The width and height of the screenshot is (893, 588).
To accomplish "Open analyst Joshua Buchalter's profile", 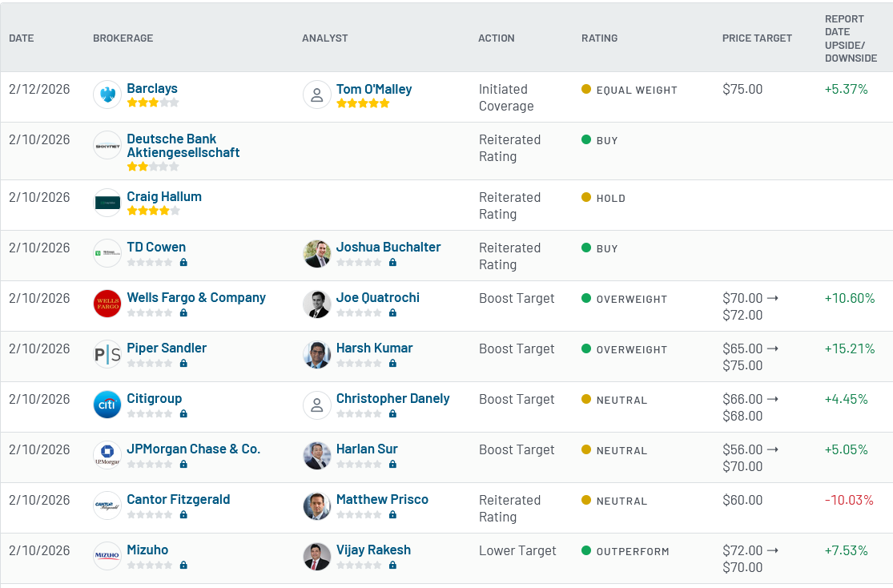I will click(388, 247).
